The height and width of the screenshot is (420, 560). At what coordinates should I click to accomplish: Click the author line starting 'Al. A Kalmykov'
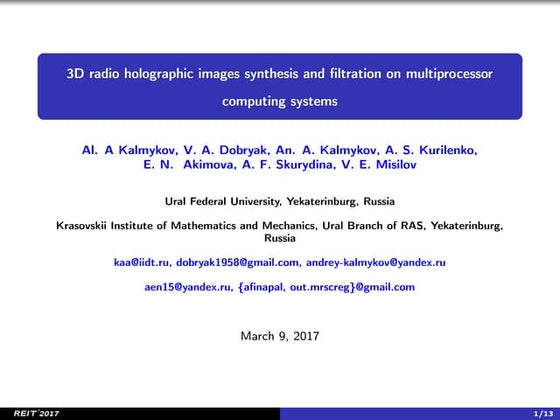[280, 150]
